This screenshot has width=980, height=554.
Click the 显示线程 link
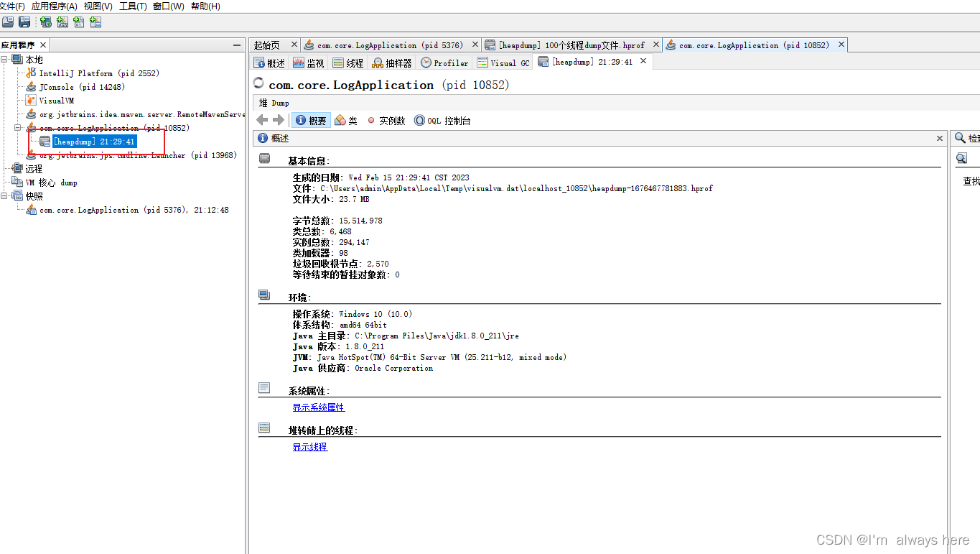309,447
